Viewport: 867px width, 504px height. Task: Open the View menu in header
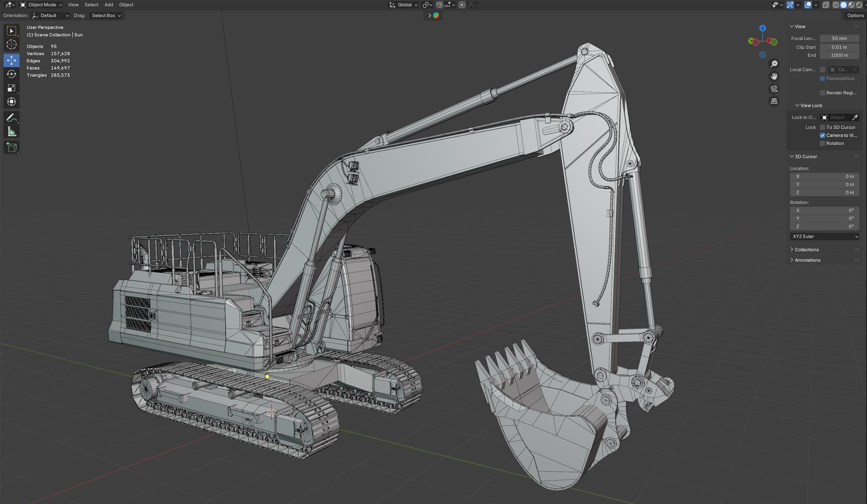[x=73, y=5]
